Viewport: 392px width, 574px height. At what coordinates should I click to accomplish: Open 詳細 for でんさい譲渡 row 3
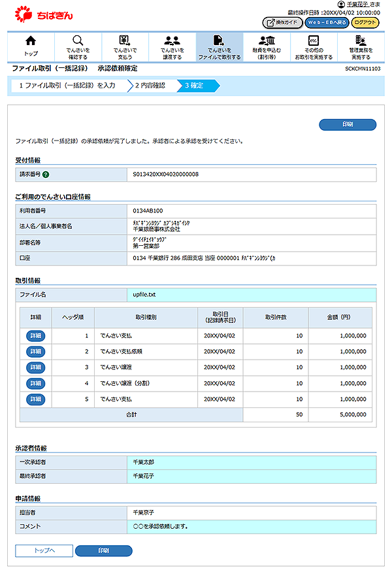[x=35, y=367]
